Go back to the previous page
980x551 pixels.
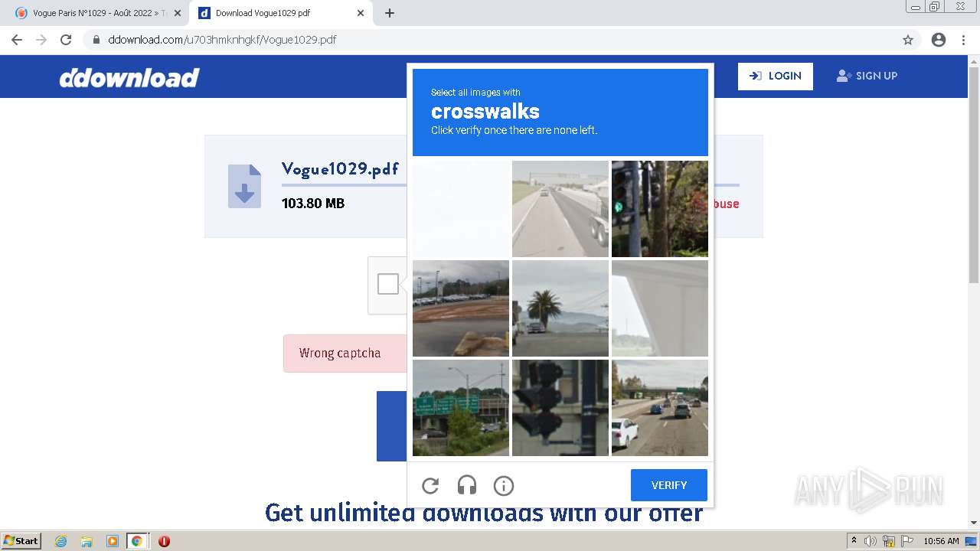tap(17, 40)
